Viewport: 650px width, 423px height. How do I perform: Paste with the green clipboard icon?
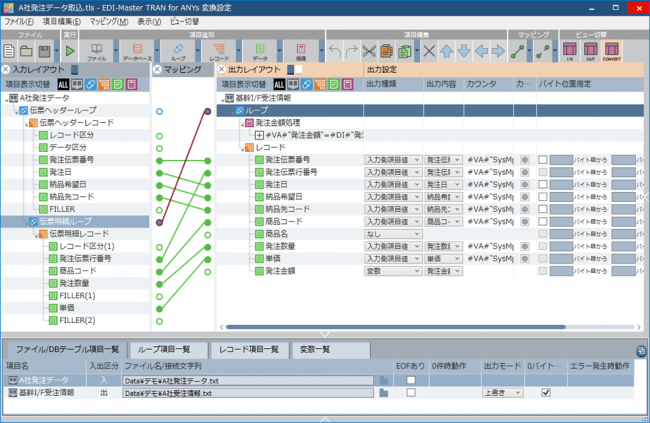405,51
